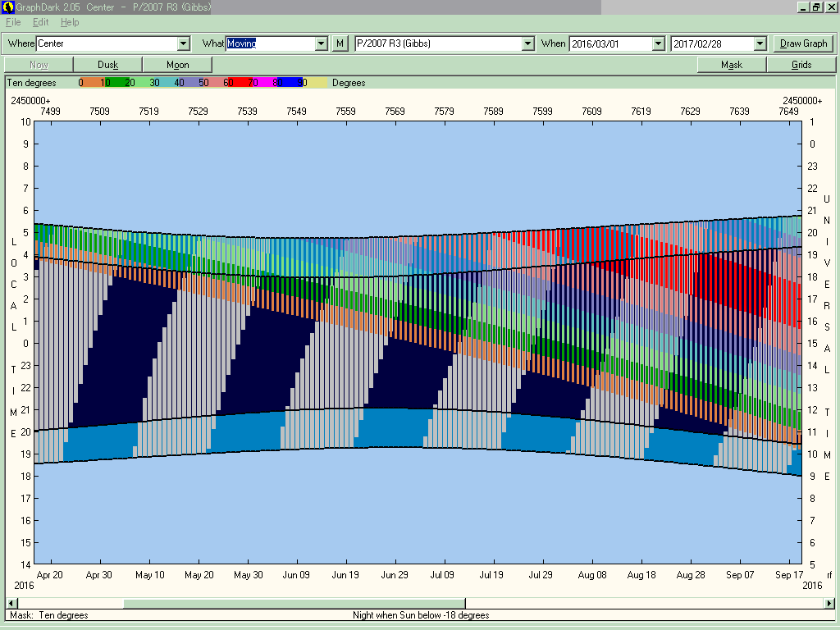The width and height of the screenshot is (840, 630).
Task: Click the GraphDark application icon in title bar
Action: 7,7
